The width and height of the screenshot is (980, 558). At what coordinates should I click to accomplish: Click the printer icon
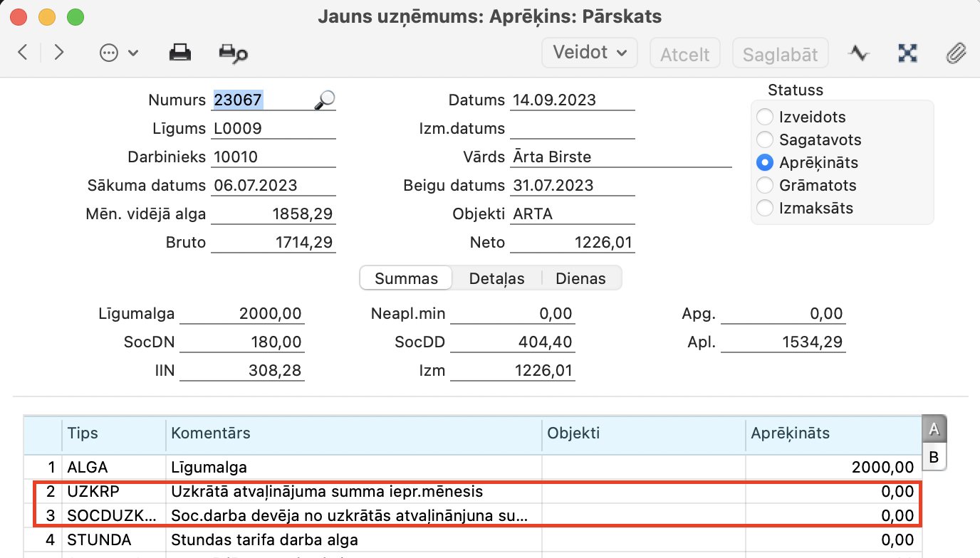(x=179, y=53)
